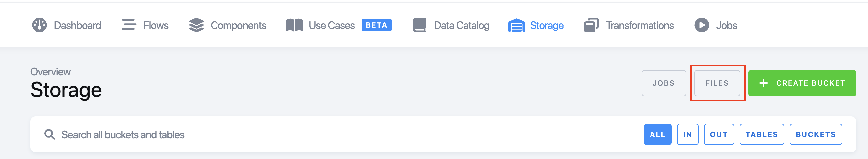Select the ALL filter toggle
Image resolution: width=868 pixels, height=159 pixels.
(657, 134)
